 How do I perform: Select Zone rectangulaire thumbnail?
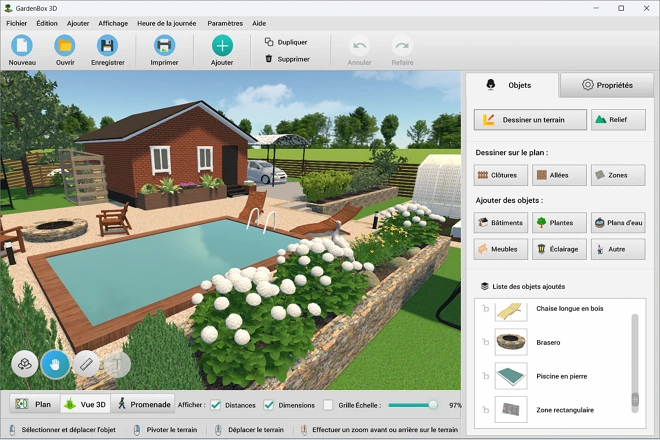511,409
